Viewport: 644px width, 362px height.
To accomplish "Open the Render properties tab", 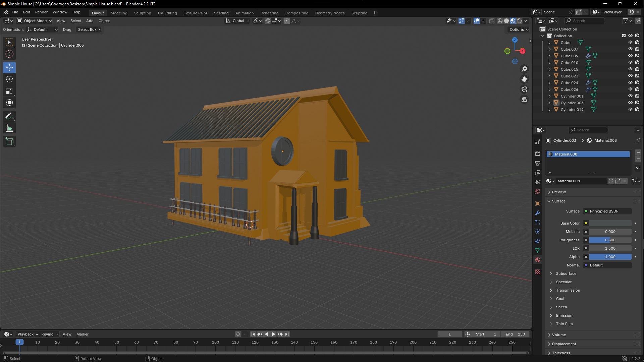I will pyautogui.click(x=538, y=154).
